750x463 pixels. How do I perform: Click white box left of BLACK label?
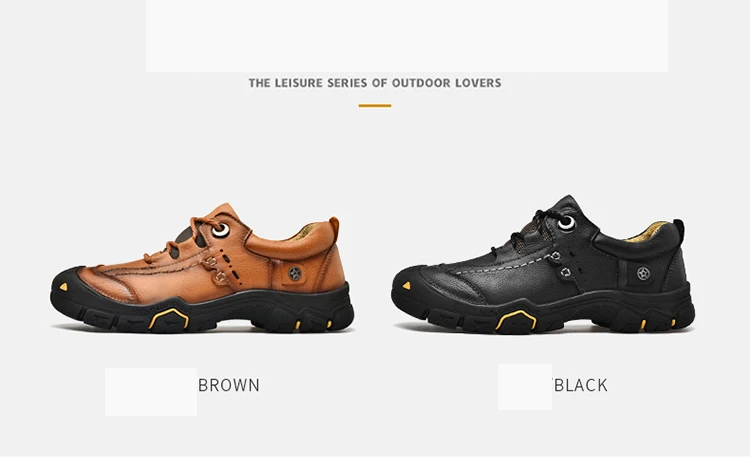tap(525, 387)
